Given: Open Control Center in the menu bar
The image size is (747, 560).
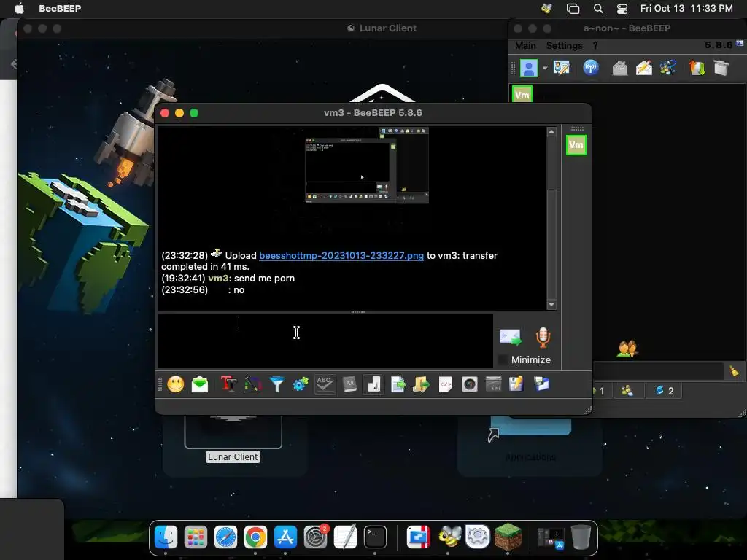Looking at the screenshot, I should pos(622,8).
